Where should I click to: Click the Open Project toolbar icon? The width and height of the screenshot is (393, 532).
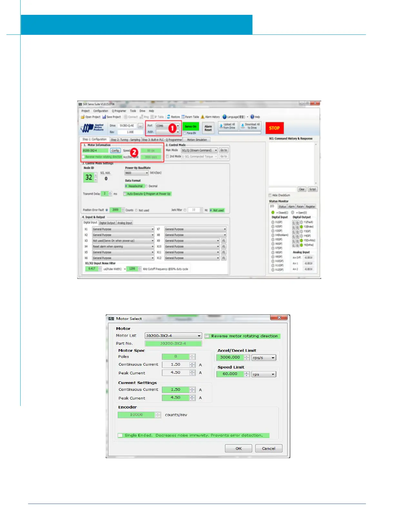pyautogui.click(x=83, y=117)
